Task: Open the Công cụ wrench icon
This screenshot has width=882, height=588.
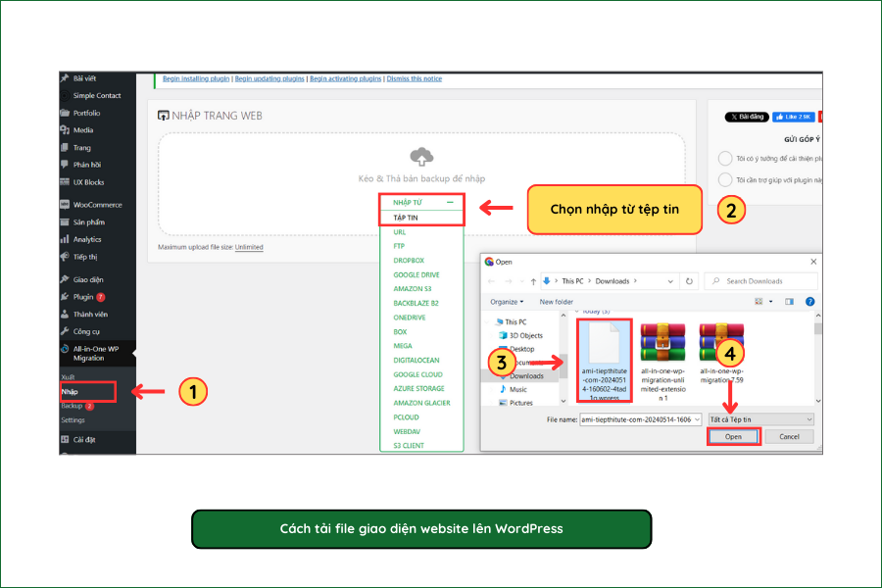Action: (65, 331)
